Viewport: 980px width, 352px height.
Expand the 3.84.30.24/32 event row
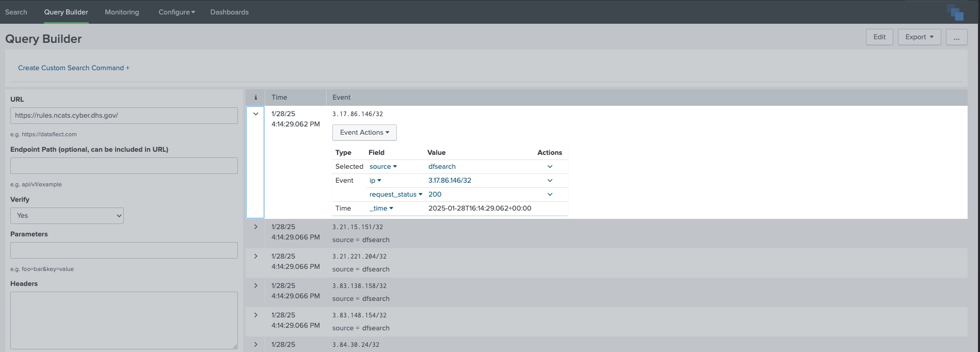255,344
